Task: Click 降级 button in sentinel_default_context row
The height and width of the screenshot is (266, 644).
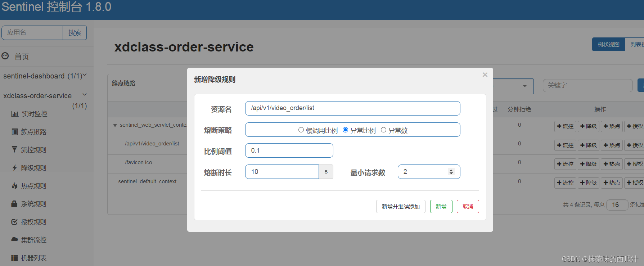Action: pos(589,182)
